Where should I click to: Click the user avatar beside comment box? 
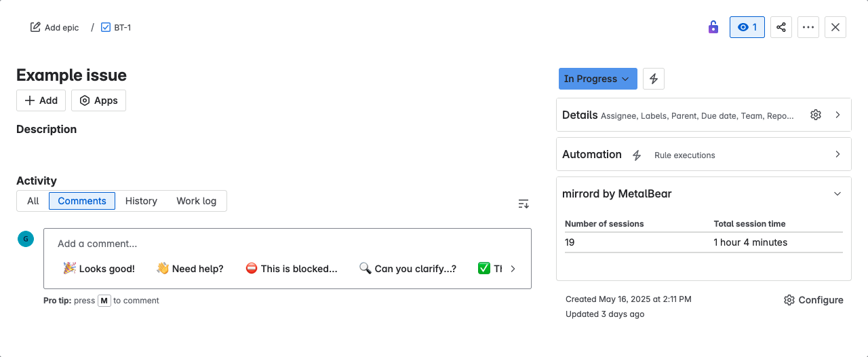tap(26, 238)
